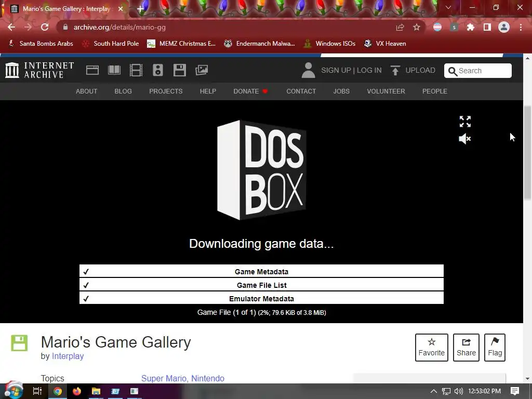
Task: Open the Video film strip icon
Action: pyautogui.click(x=136, y=70)
